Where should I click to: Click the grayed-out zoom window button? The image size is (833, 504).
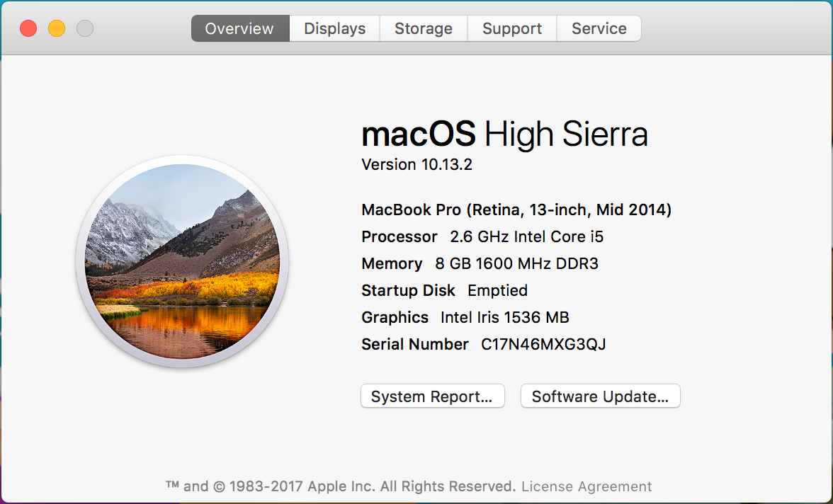[x=85, y=28]
